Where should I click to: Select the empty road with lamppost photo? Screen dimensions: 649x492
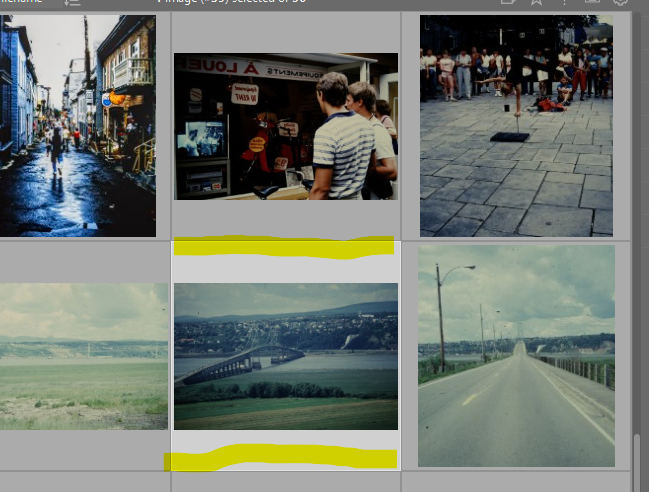pos(516,356)
